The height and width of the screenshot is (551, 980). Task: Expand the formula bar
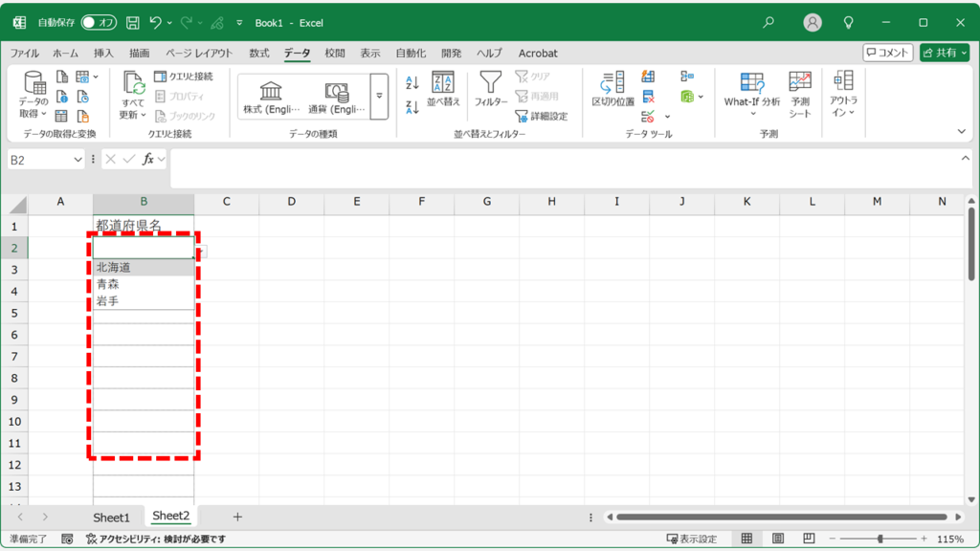click(965, 159)
